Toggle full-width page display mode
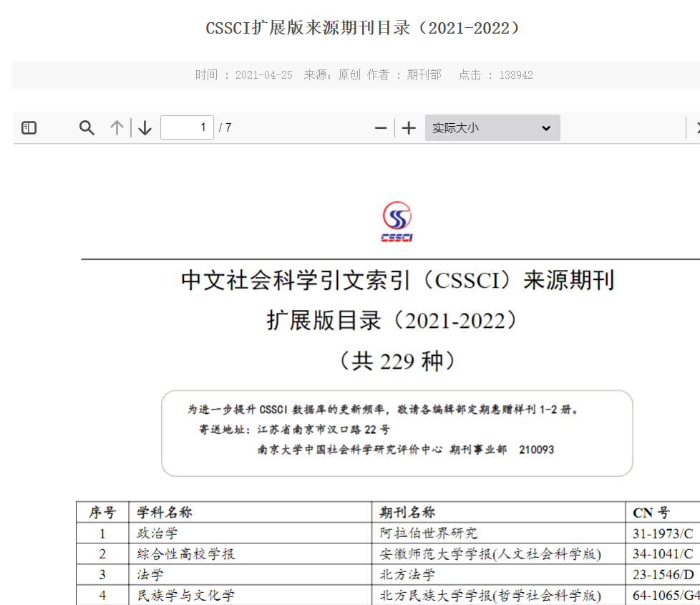 click(492, 127)
